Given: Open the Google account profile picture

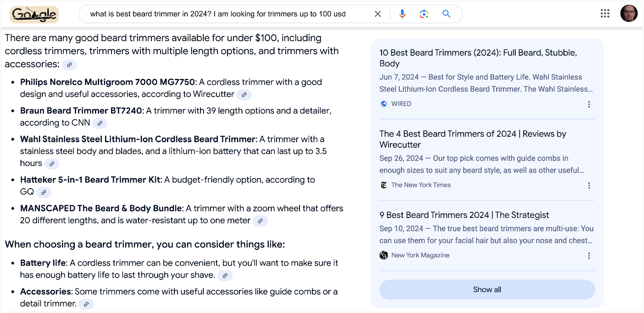Looking at the screenshot, I should 629,13.
